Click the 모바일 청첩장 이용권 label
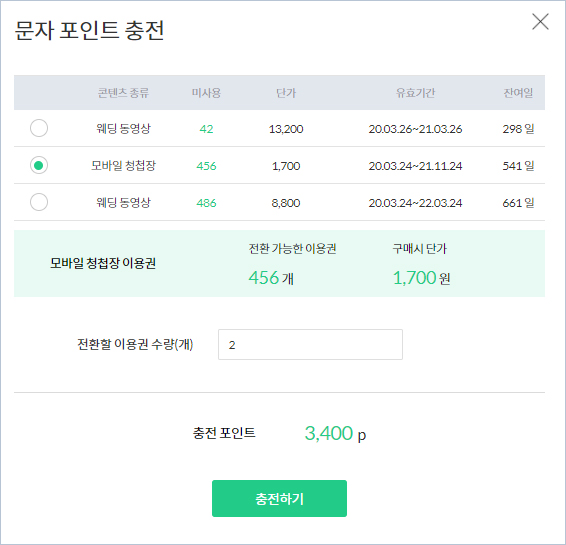566x545 pixels. point(103,263)
